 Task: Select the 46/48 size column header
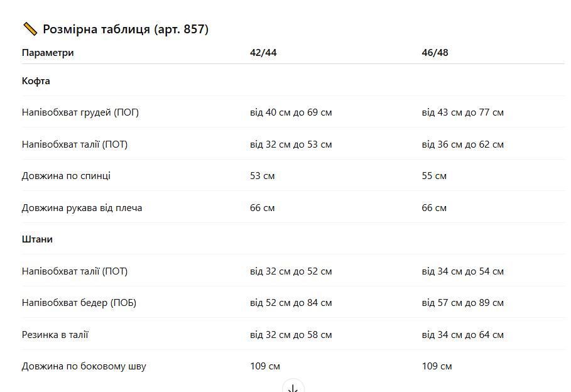435,53
